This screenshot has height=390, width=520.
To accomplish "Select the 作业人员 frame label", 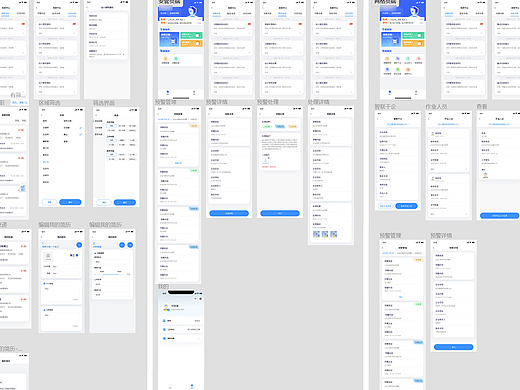I will coord(436,107).
